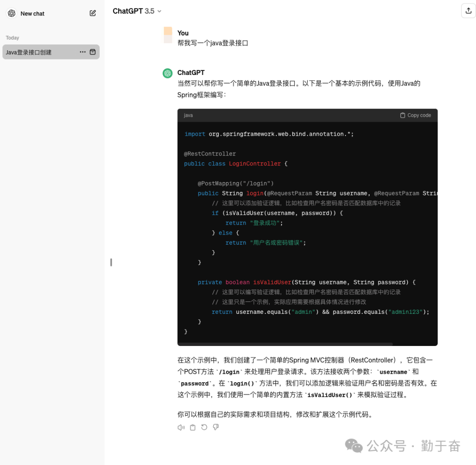Click the user avatar next to You
The width and height of the screenshot is (476, 465).
pyautogui.click(x=168, y=35)
